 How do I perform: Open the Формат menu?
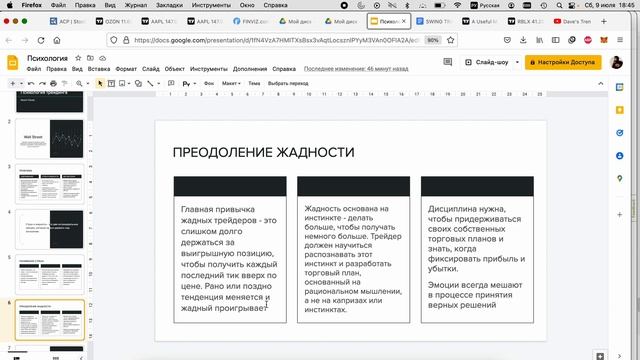126,69
